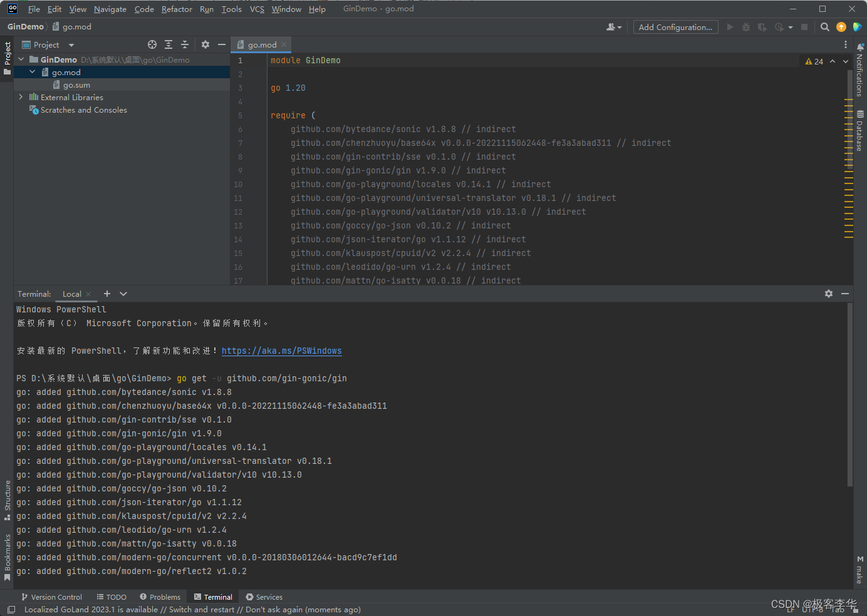The width and height of the screenshot is (867, 616).
Task: Add new terminal session with plus icon
Action: tap(107, 294)
